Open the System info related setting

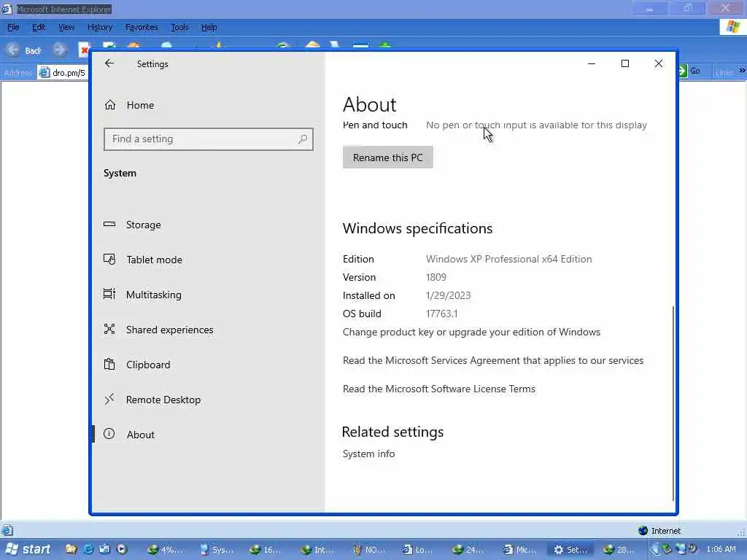pyautogui.click(x=368, y=454)
